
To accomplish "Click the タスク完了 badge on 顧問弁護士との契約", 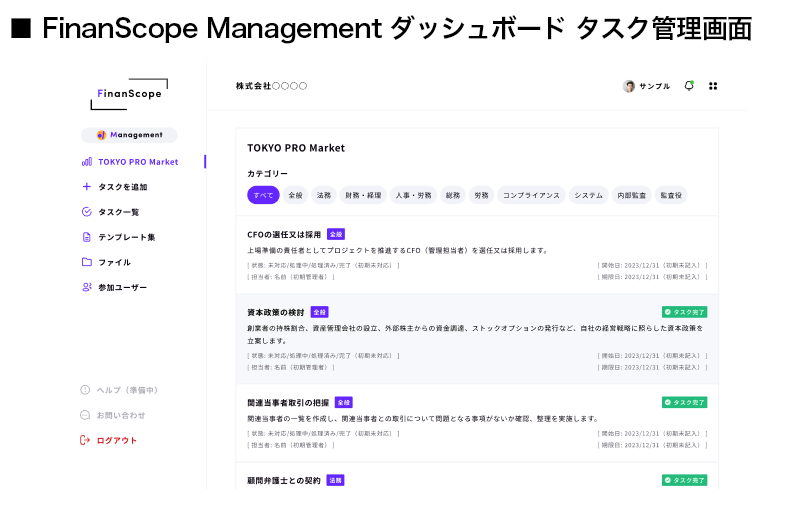I will [685, 480].
